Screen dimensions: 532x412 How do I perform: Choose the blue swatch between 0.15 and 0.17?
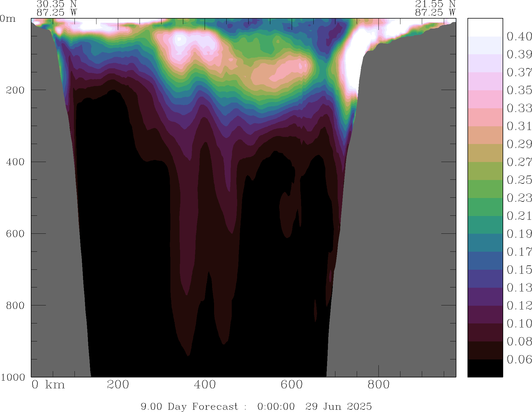tap(485, 261)
